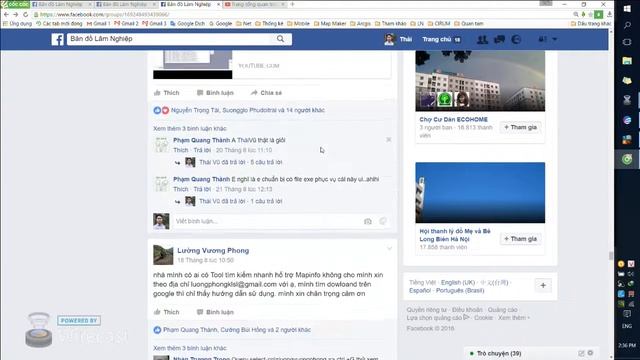Click Tham gia for Hội thanh lý đồ Mẹ và Bé
The image size is (640, 360).
(x=520, y=239)
